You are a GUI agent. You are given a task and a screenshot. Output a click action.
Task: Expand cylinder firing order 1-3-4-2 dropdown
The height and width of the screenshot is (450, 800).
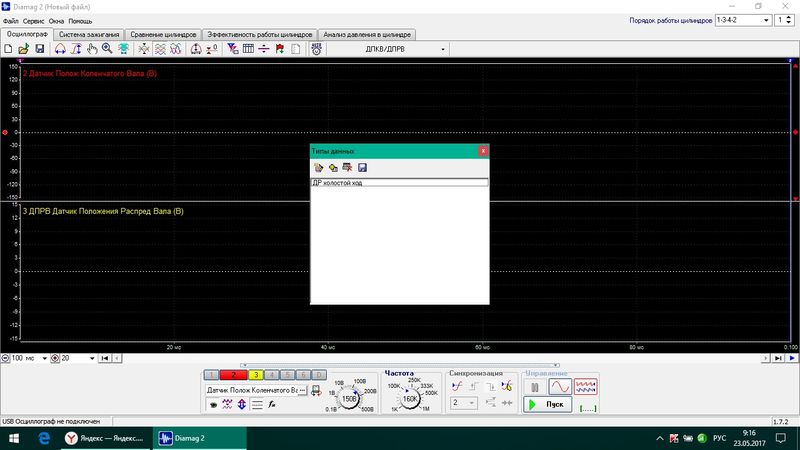click(x=766, y=20)
